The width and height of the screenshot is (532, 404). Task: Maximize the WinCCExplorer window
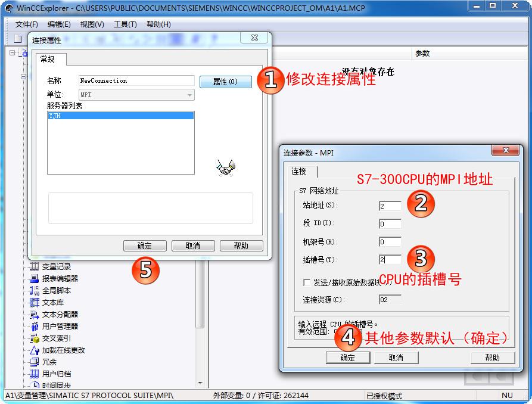(493, 6)
